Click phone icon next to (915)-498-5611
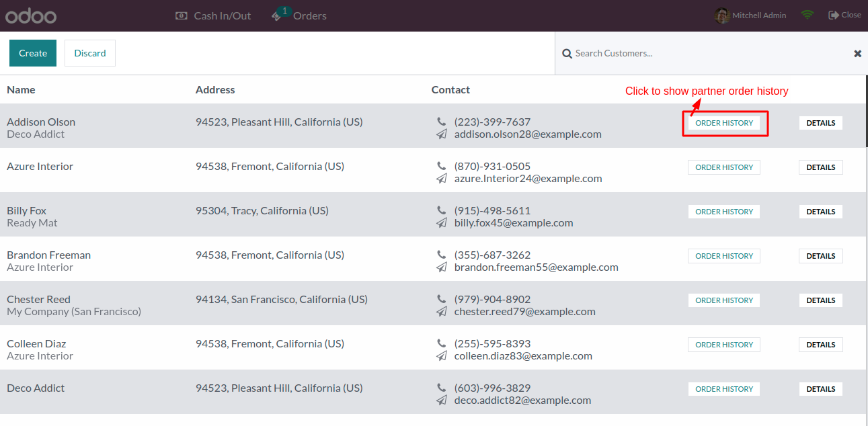This screenshot has height=426, width=868. [x=441, y=210]
